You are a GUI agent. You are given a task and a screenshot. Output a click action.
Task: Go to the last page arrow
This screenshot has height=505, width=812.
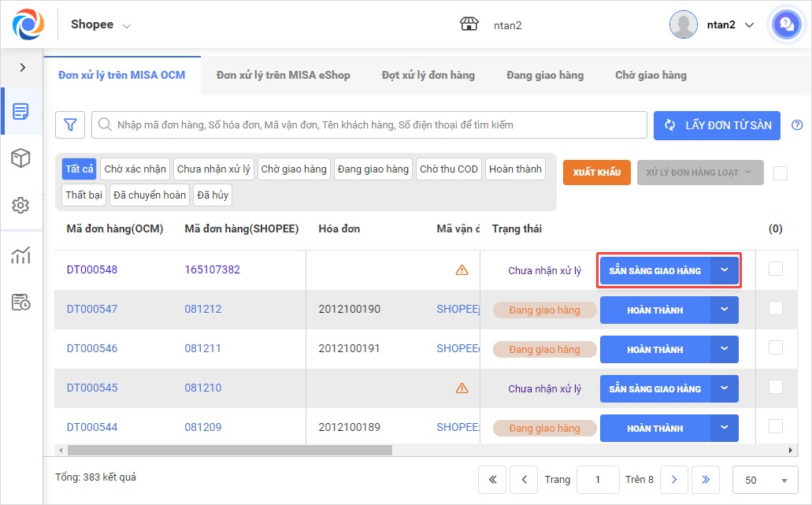tap(705, 479)
